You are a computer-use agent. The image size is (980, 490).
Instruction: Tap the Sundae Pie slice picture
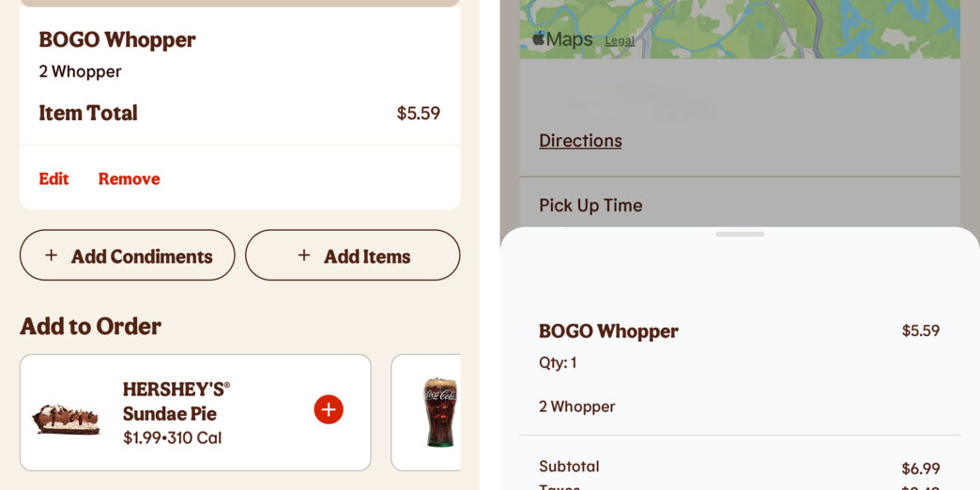coord(66,417)
